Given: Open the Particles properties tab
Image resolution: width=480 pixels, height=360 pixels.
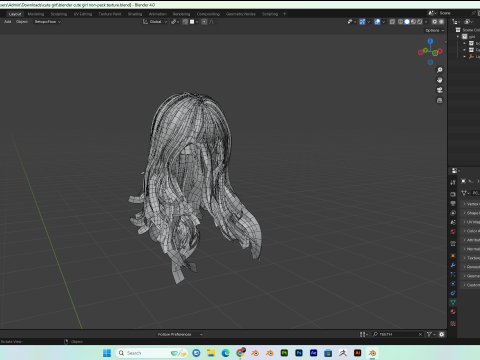Looking at the screenshot, I should (x=453, y=274).
